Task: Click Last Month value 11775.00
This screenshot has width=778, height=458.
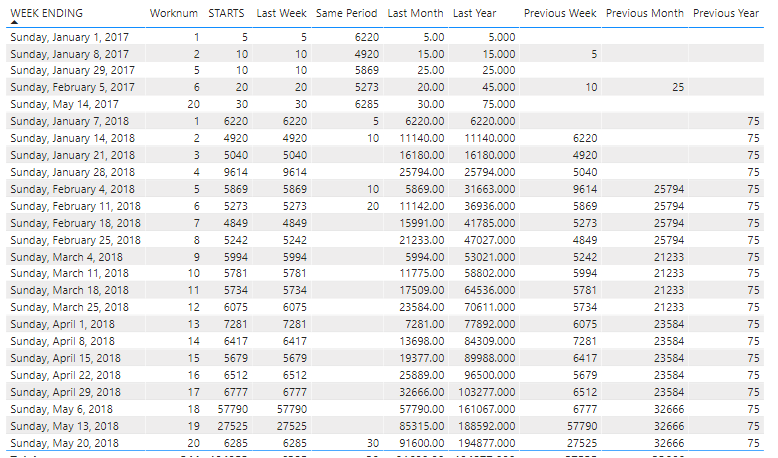Action: tap(422, 273)
